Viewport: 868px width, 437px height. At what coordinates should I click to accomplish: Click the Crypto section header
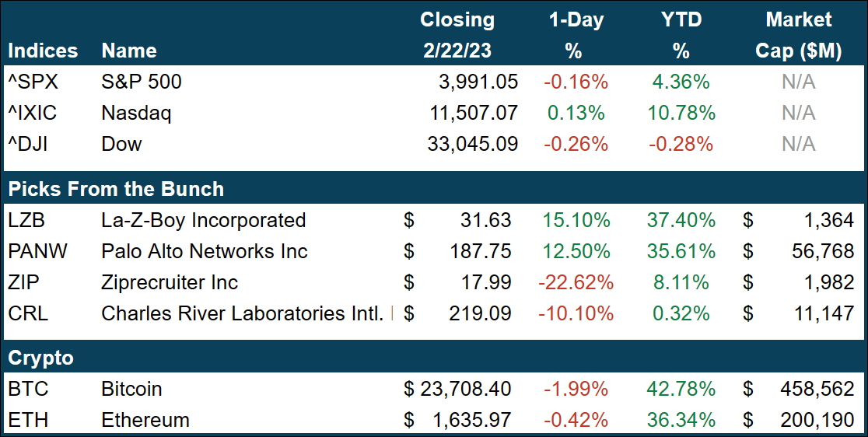(40, 358)
